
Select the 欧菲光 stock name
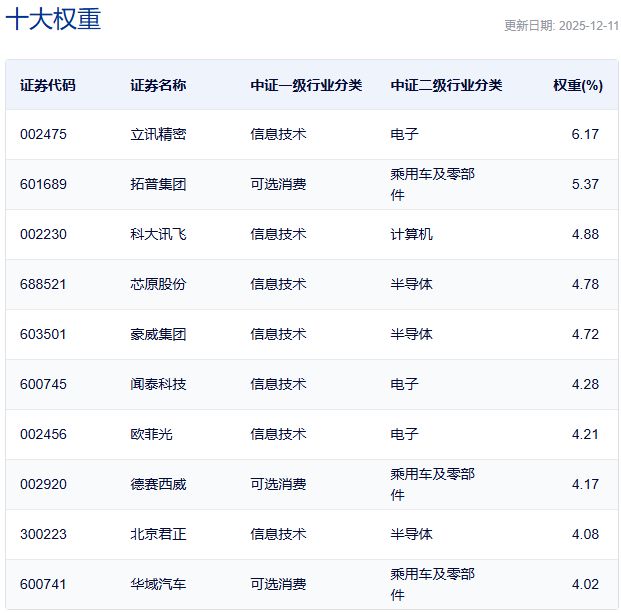tap(151, 434)
